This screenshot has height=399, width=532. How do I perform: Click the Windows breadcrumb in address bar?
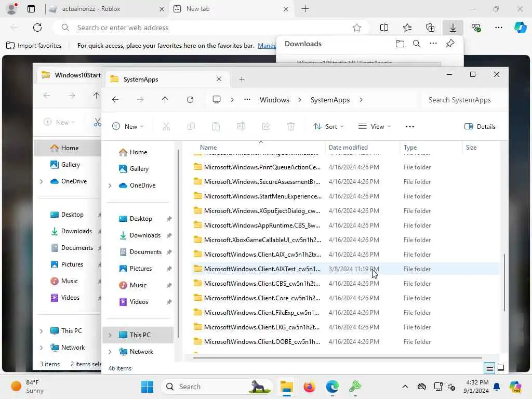pos(274,100)
